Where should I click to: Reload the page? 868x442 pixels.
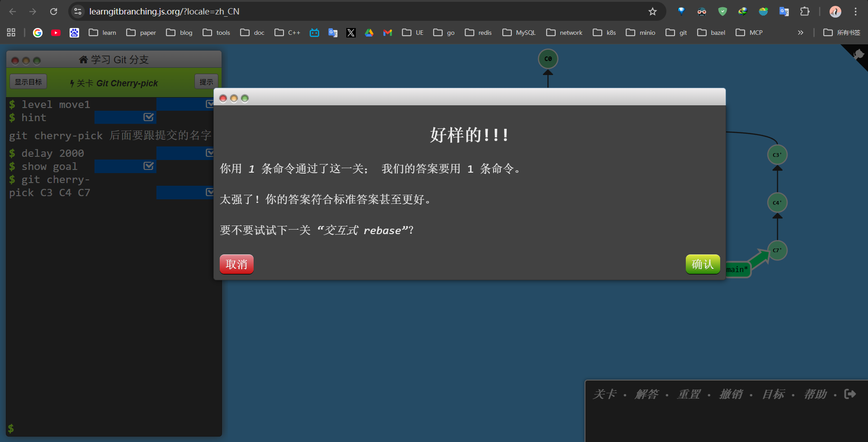[53, 11]
